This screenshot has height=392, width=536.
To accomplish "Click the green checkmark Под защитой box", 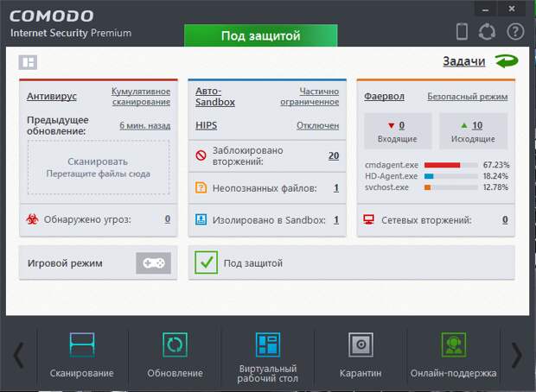I will click(206, 262).
